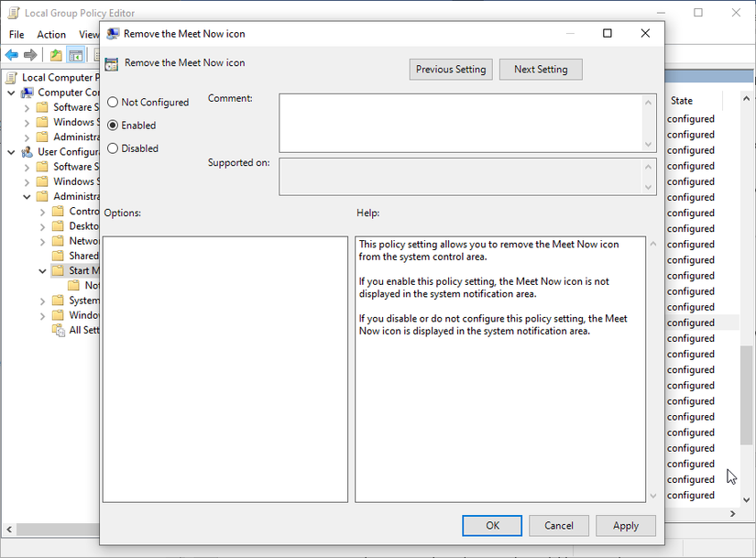Expand the System folder in the tree
The height and width of the screenshot is (558, 756).
pos(42,300)
